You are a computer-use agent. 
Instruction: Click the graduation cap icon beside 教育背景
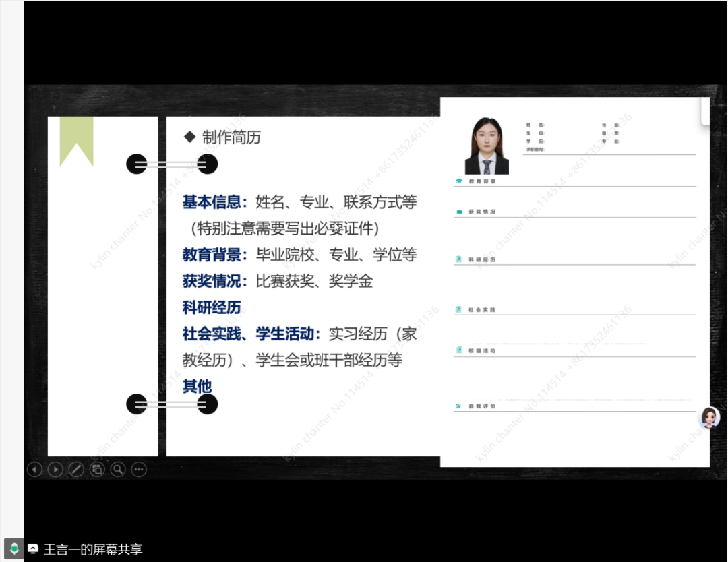point(459,181)
